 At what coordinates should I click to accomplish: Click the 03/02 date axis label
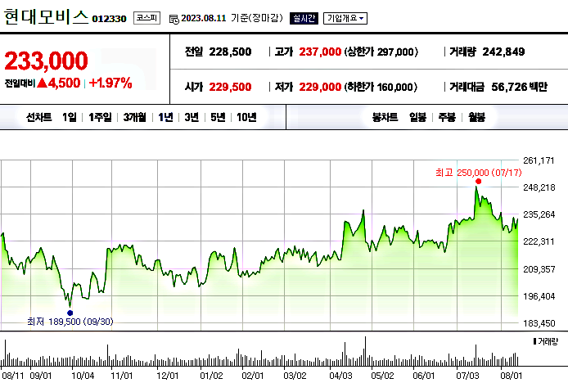(x=295, y=376)
